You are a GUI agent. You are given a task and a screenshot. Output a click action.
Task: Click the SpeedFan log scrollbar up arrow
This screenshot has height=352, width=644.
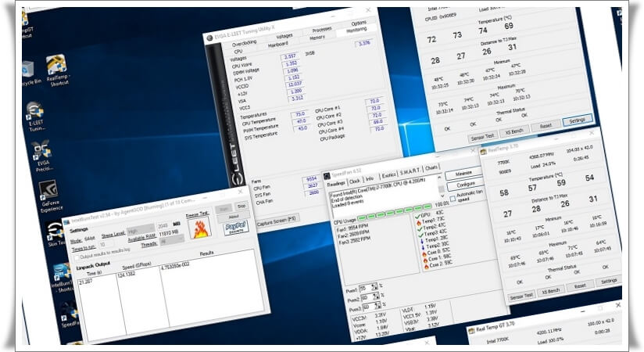pyautogui.click(x=440, y=178)
